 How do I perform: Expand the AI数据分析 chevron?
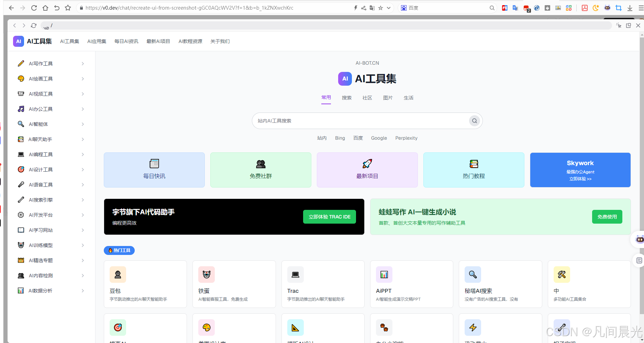(83, 291)
